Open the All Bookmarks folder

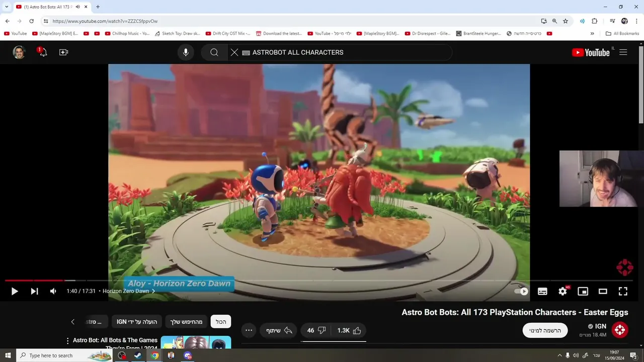click(x=622, y=34)
